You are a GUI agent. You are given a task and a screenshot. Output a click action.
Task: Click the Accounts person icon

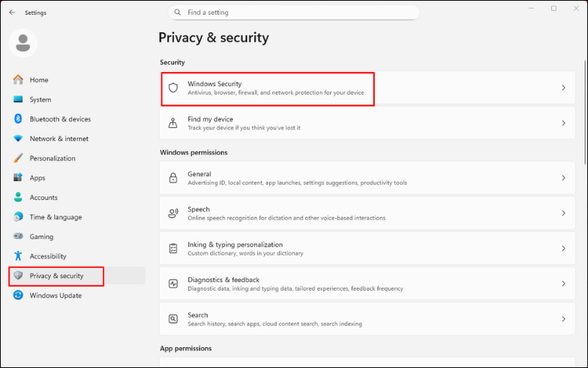click(x=18, y=197)
